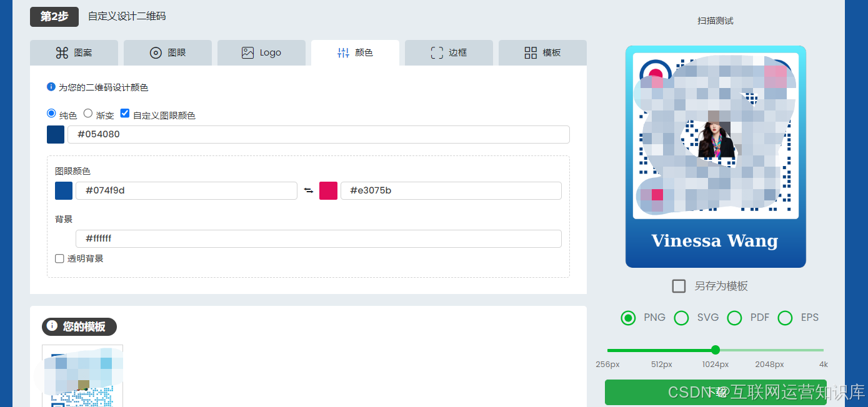Click the #054080 color hex field
The width and height of the screenshot is (868, 407).
319,134
